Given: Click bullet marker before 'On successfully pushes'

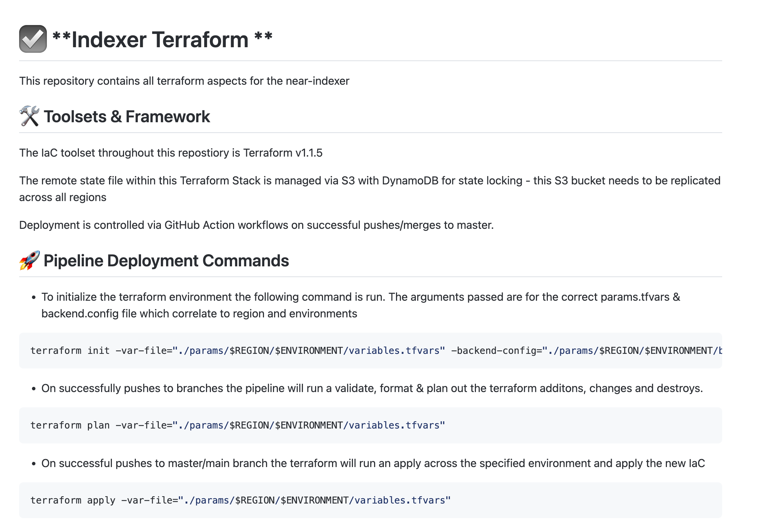Looking at the screenshot, I should (34, 389).
